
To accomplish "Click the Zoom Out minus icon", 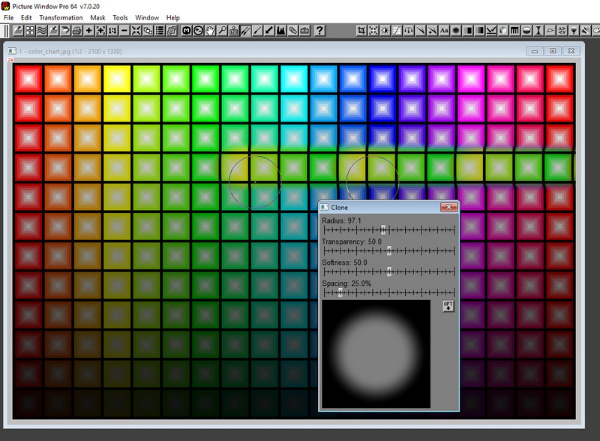I will click(124, 30).
